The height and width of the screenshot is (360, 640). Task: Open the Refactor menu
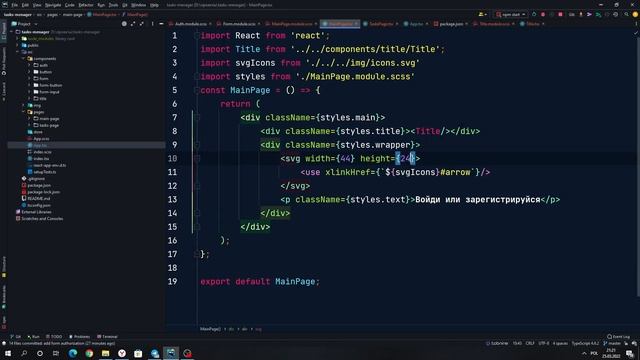(86, 5)
